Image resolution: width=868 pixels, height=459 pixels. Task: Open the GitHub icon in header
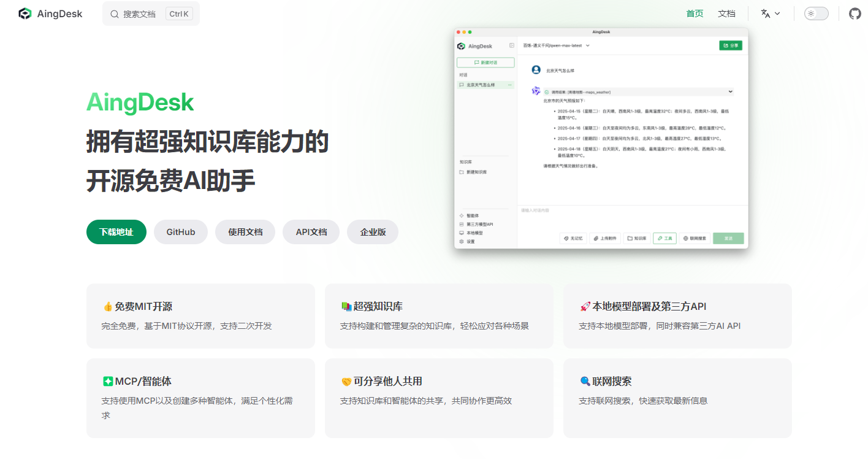pyautogui.click(x=855, y=13)
